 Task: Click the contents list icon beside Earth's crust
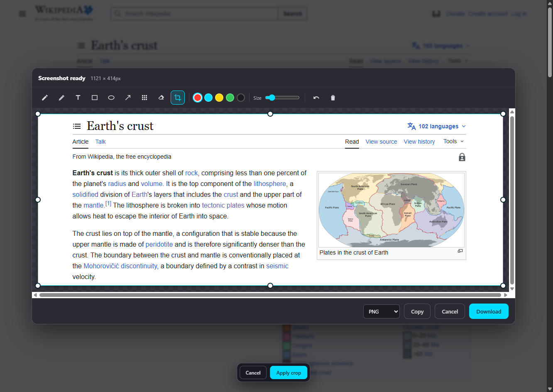click(77, 126)
